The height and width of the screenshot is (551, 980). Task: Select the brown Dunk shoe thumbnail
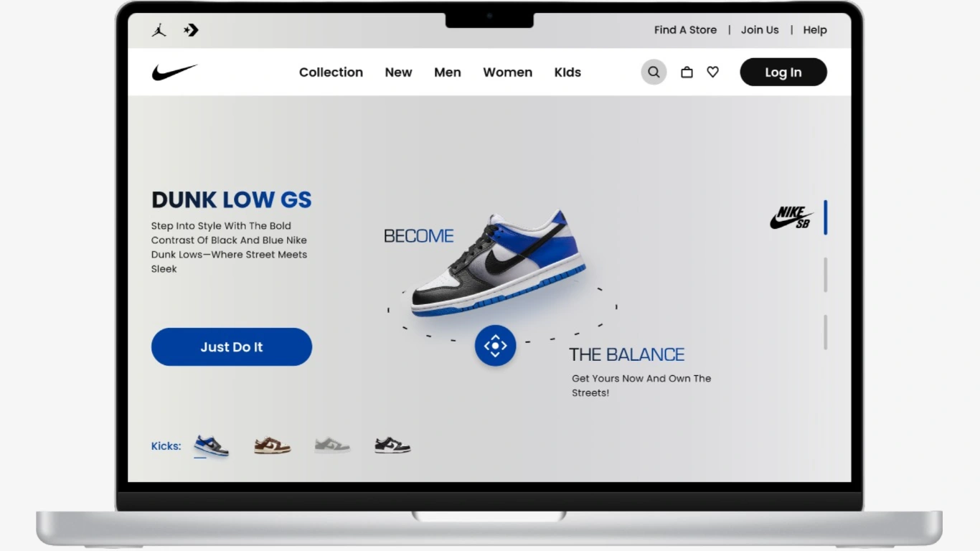[272, 446]
